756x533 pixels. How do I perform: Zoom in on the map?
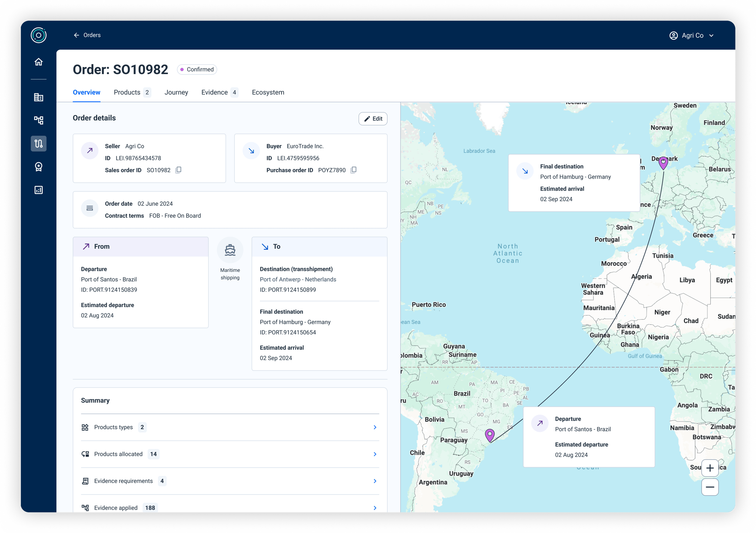(x=710, y=468)
